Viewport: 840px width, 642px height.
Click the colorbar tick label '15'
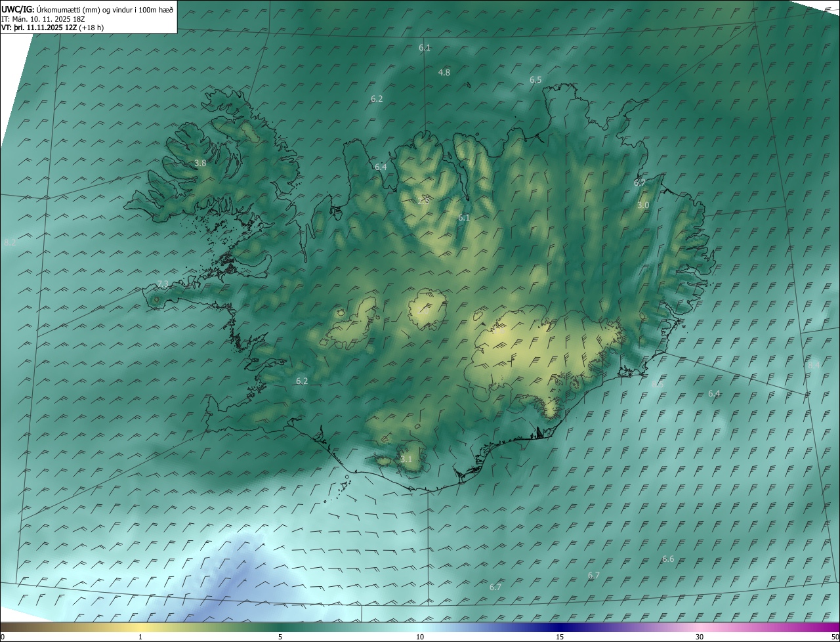560,637
